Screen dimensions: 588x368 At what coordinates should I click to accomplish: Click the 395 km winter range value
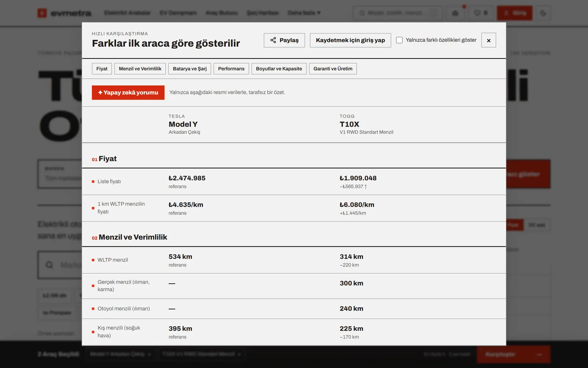point(180,329)
